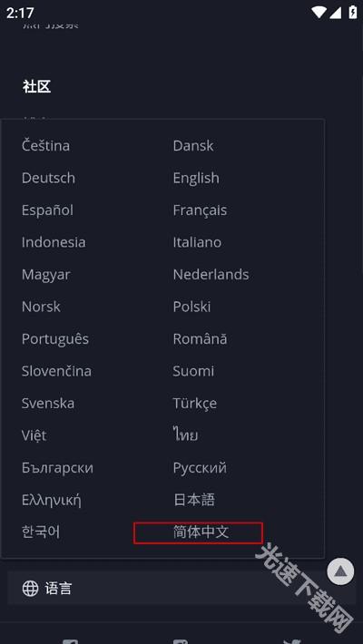Screen dimensions: 363x644
Task: Select Русский language option
Action: pos(200,468)
